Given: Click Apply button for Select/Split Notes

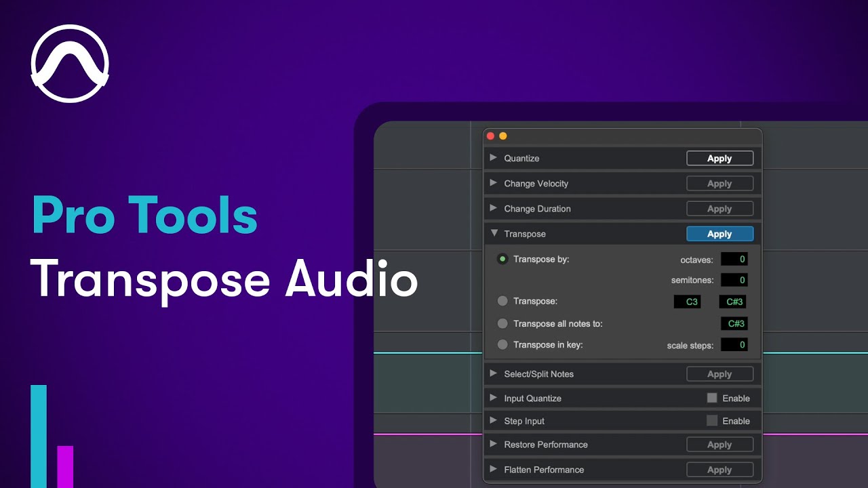Looking at the screenshot, I should point(719,373).
